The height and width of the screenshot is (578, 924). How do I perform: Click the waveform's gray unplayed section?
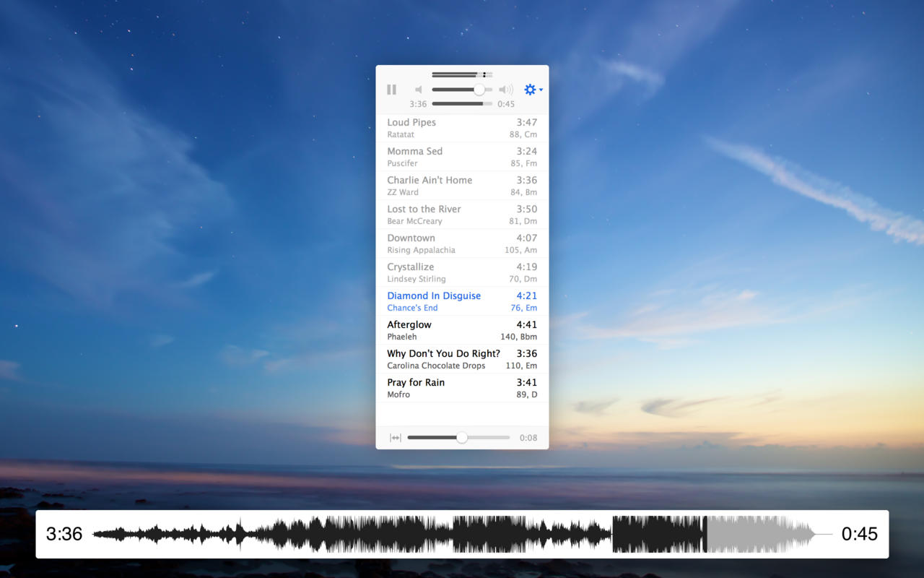758,534
